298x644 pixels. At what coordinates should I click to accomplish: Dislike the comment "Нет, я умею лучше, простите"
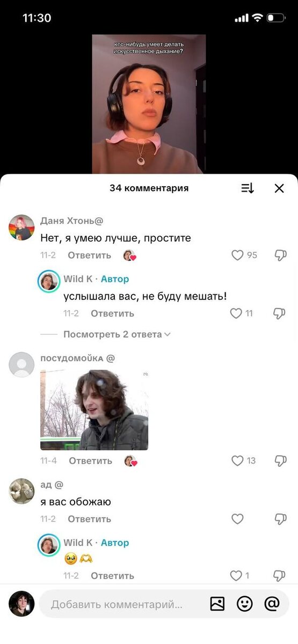pos(280,255)
